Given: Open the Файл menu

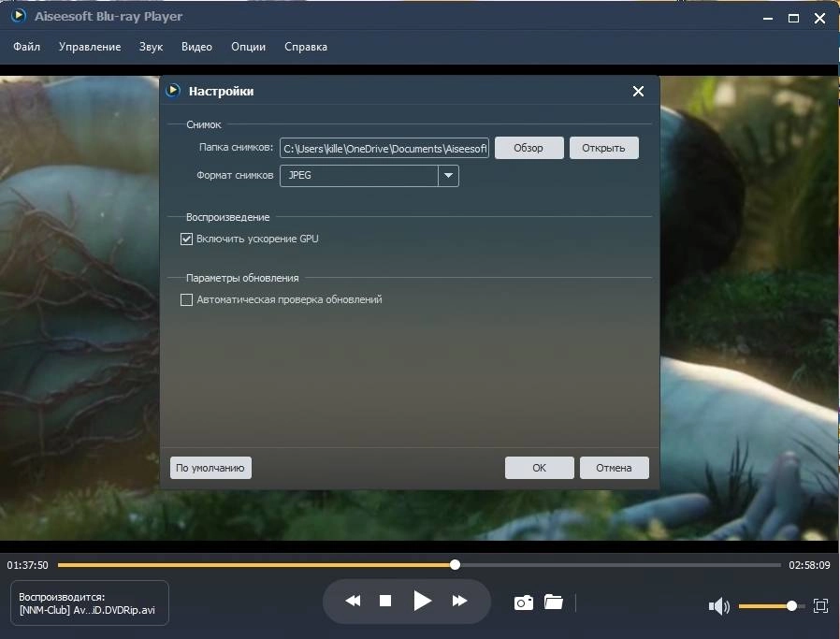Looking at the screenshot, I should [27, 47].
